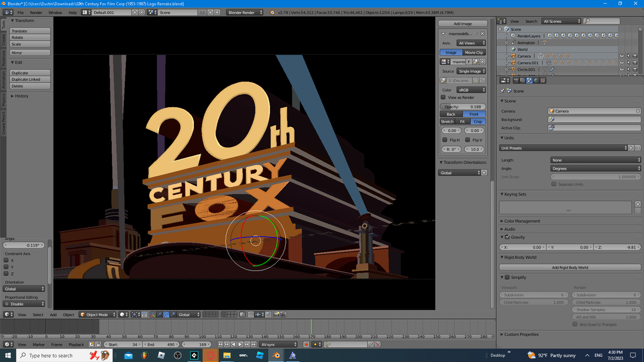Open the Texture properties tab checker icon
The width and height of the screenshot is (644, 362).
click(543, 80)
